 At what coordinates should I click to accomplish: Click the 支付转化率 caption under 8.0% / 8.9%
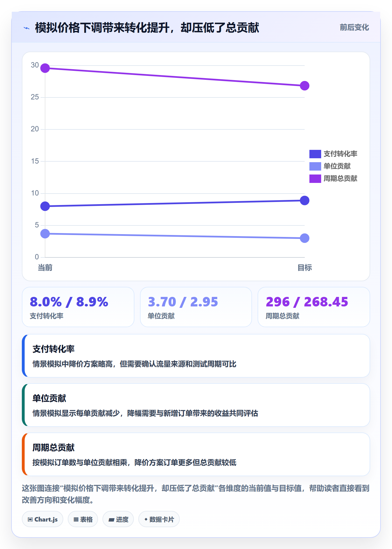[46, 316]
